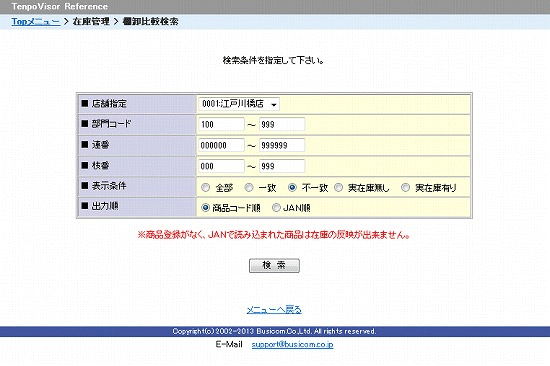Click the 部門コード end field showing 999
This screenshot has height=366, width=550.
tap(282, 124)
